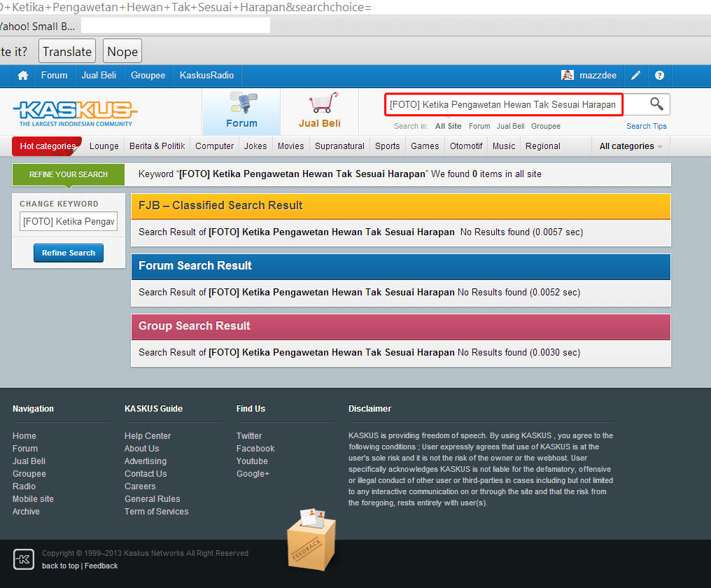
Task: Go to Kaskus home via house icon
Action: [x=22, y=76]
